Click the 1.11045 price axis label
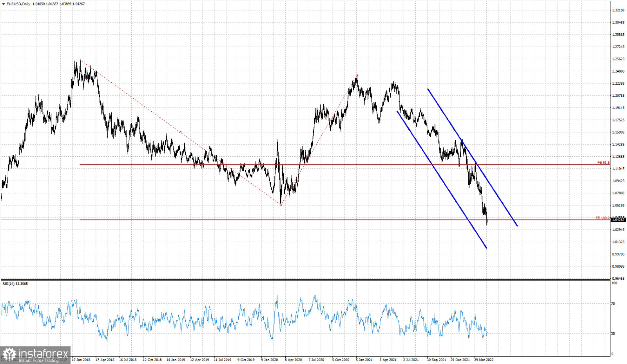This screenshot has height=364, width=627. (618, 169)
